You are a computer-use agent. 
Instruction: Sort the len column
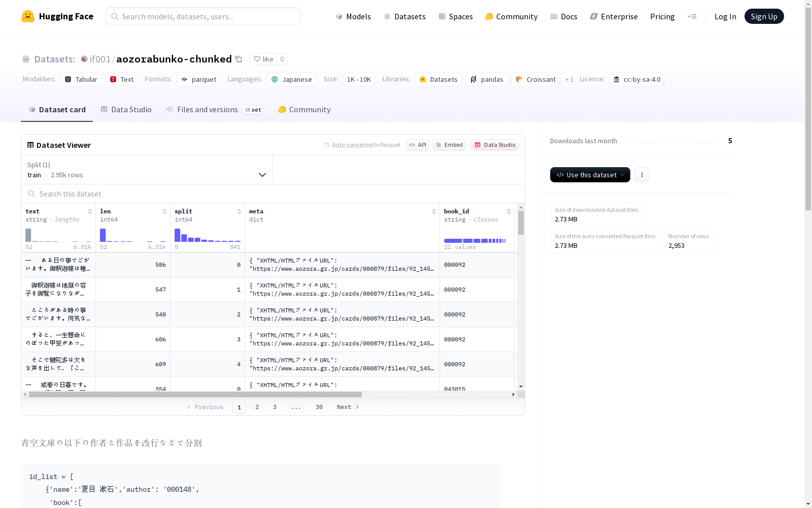pyautogui.click(x=164, y=211)
